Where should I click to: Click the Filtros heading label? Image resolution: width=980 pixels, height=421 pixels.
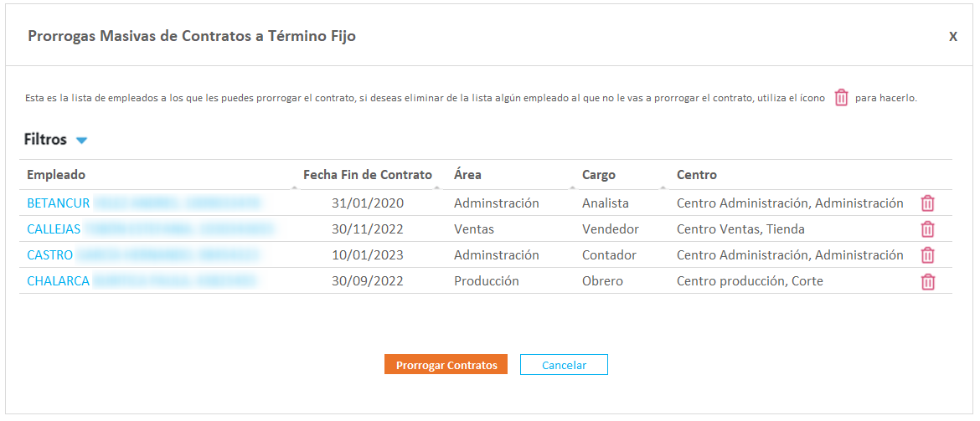point(45,140)
